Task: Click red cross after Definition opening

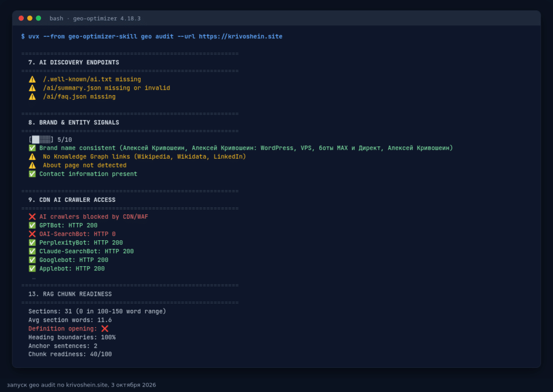Action: point(105,328)
